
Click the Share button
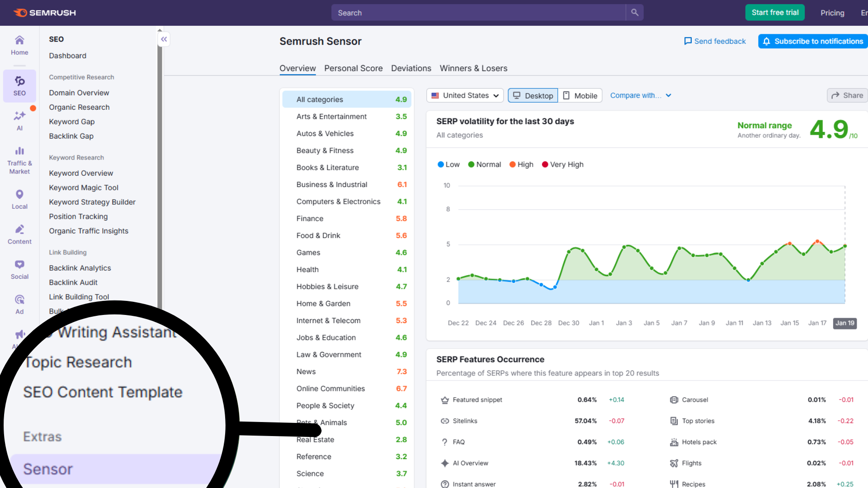pyautogui.click(x=847, y=95)
